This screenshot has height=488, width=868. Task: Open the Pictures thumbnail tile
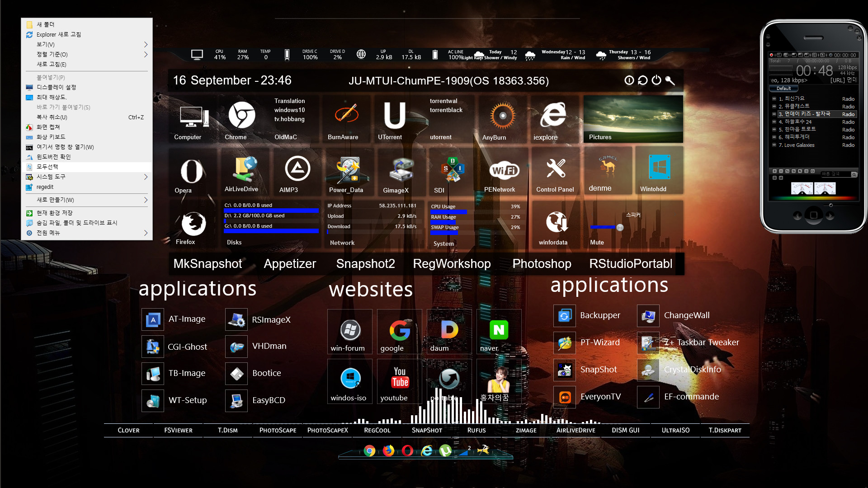pyautogui.click(x=633, y=119)
